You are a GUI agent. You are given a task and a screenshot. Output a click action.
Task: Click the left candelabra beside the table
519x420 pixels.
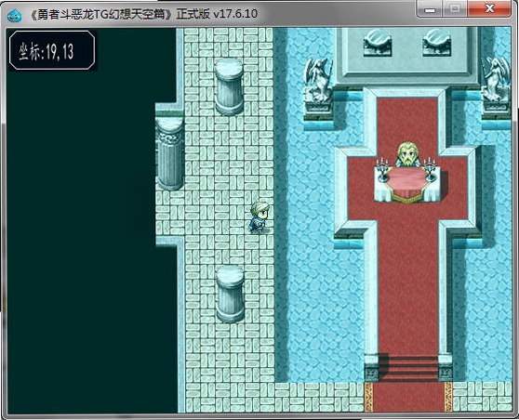point(382,169)
